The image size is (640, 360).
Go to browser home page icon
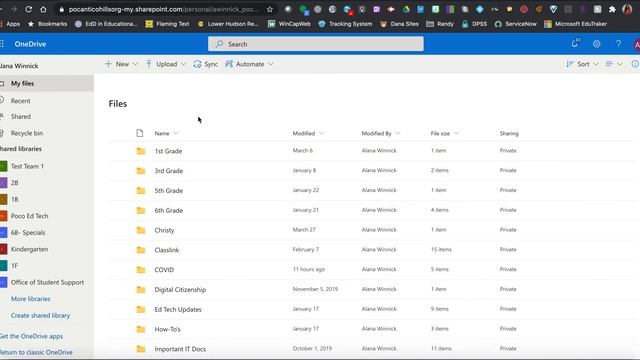click(x=43, y=9)
